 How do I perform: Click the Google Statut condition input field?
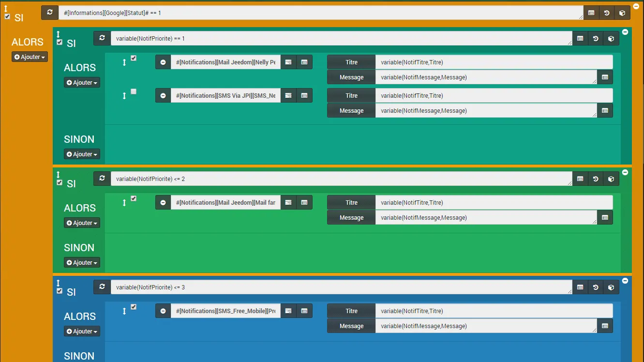(321, 13)
